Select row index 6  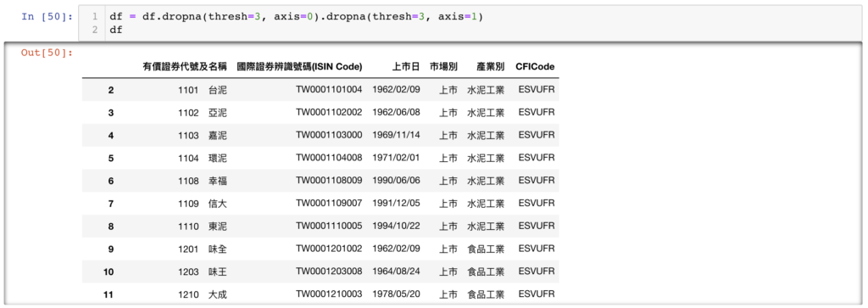coord(111,181)
